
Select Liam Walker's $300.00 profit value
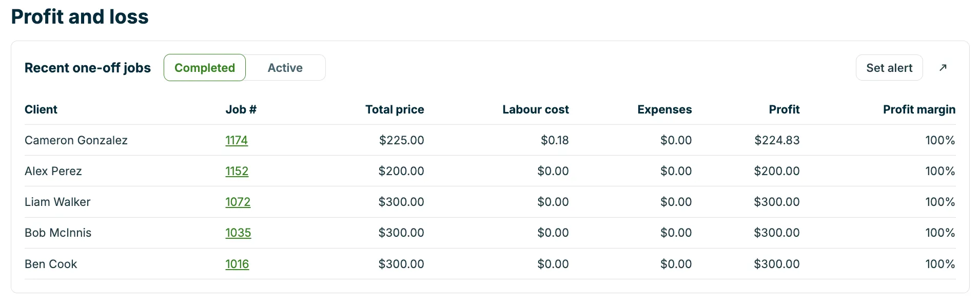[777, 202]
